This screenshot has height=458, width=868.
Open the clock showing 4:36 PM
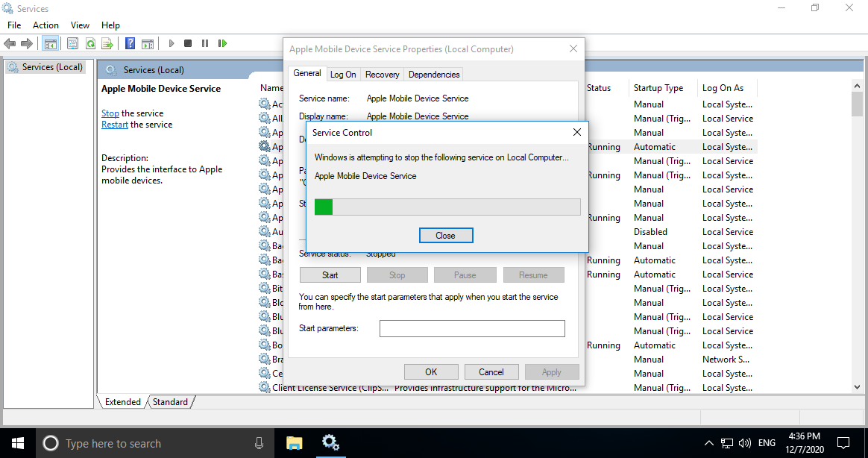pos(805,443)
